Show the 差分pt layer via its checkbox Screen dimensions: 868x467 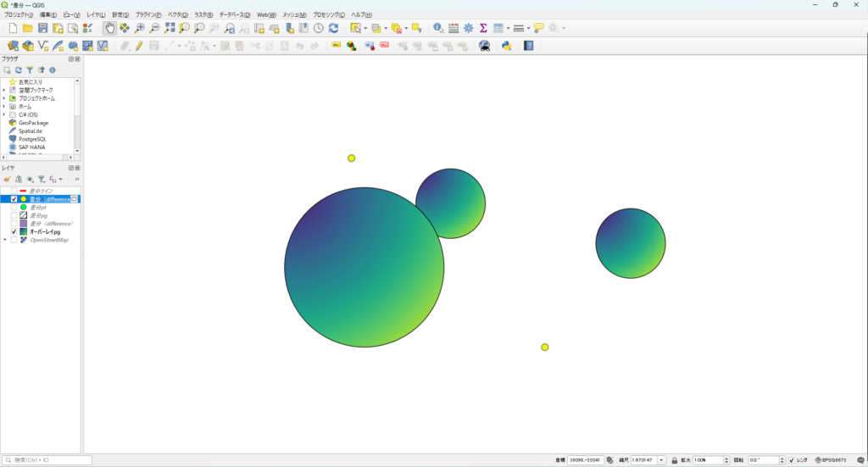[x=14, y=207]
